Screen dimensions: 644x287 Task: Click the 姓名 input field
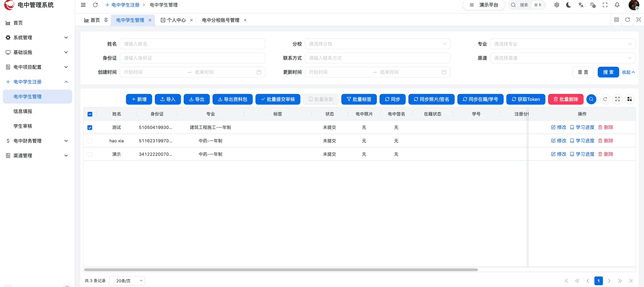[192, 44]
